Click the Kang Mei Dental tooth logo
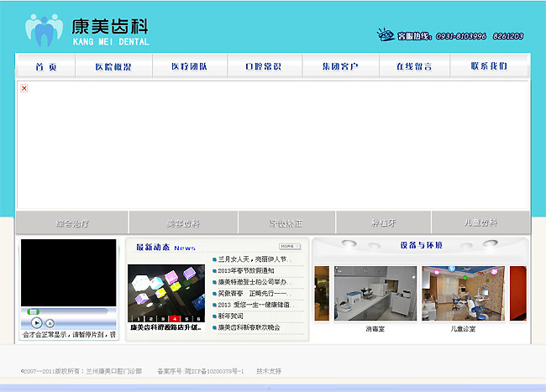 click(x=45, y=30)
